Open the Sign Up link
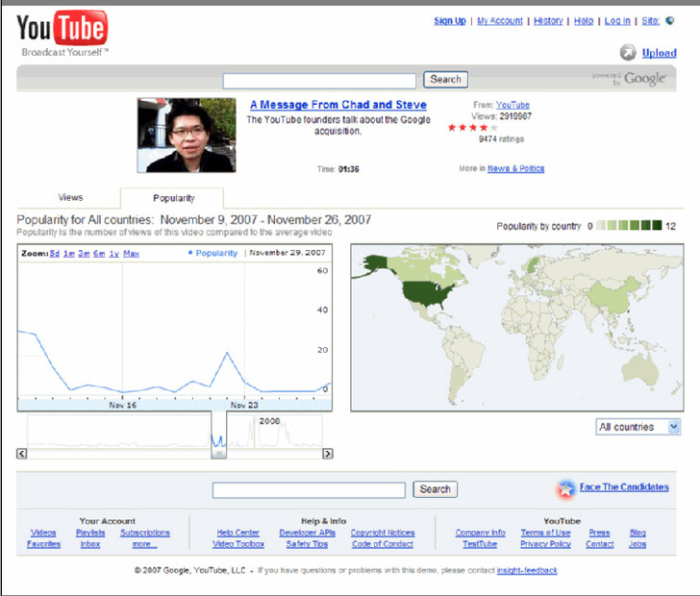Image resolution: width=700 pixels, height=596 pixels. pyautogui.click(x=450, y=20)
